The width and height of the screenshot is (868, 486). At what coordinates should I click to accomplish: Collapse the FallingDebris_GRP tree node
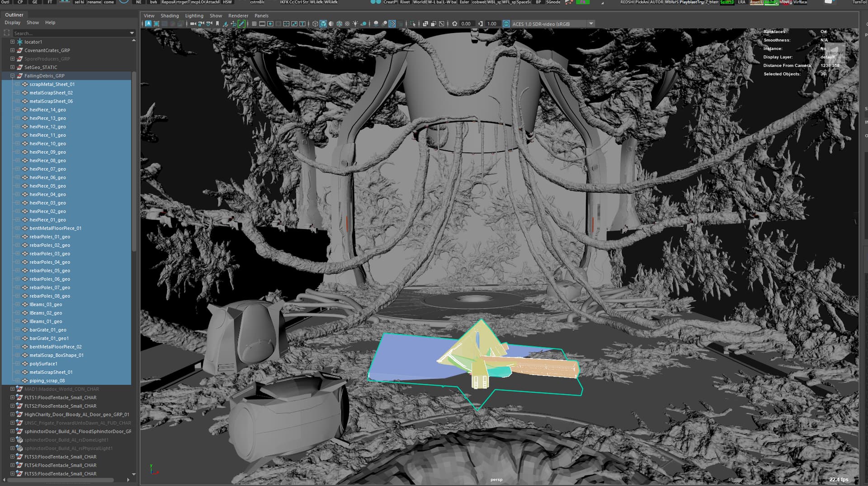[13, 76]
